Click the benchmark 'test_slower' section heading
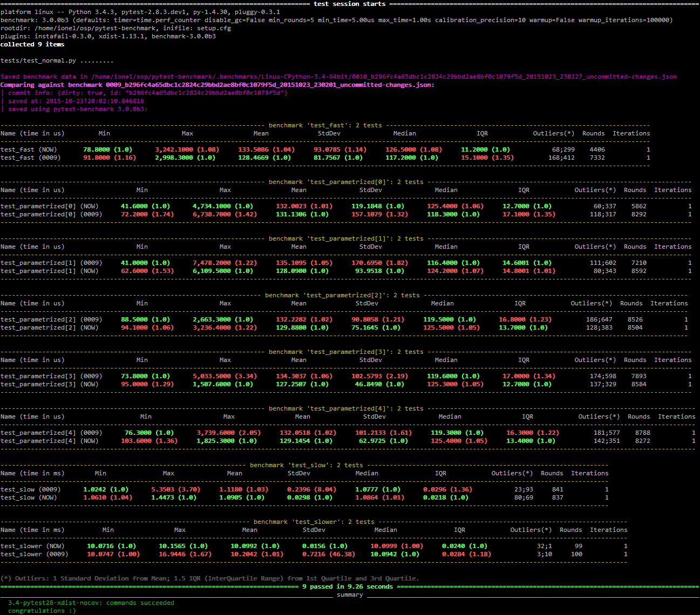Image resolution: width=700 pixels, height=615 pixels. (x=314, y=522)
